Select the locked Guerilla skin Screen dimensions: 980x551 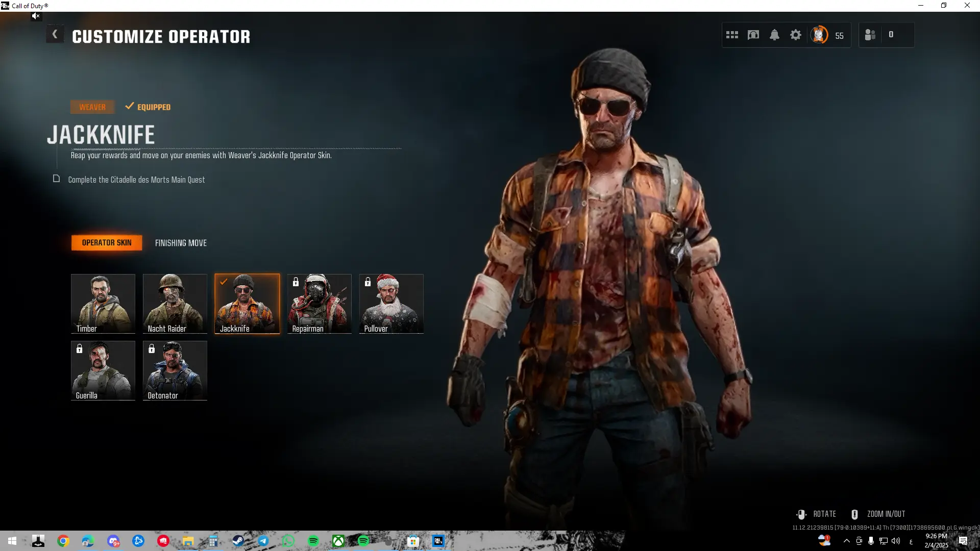(x=103, y=370)
